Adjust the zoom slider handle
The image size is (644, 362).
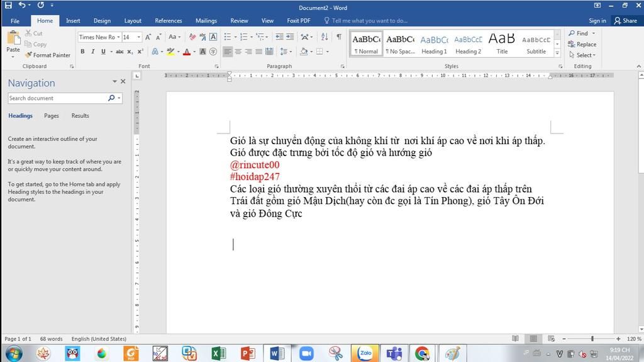592,339
